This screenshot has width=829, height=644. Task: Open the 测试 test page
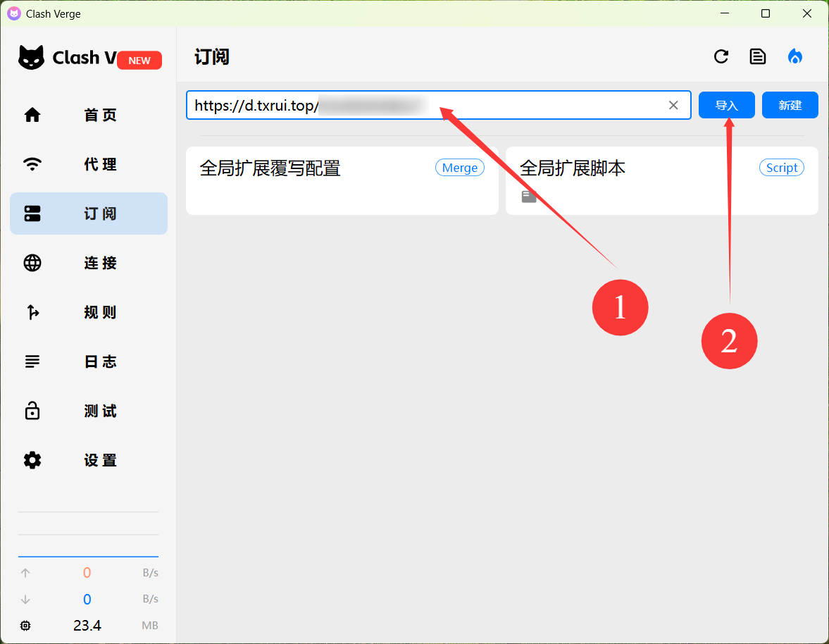tap(89, 411)
